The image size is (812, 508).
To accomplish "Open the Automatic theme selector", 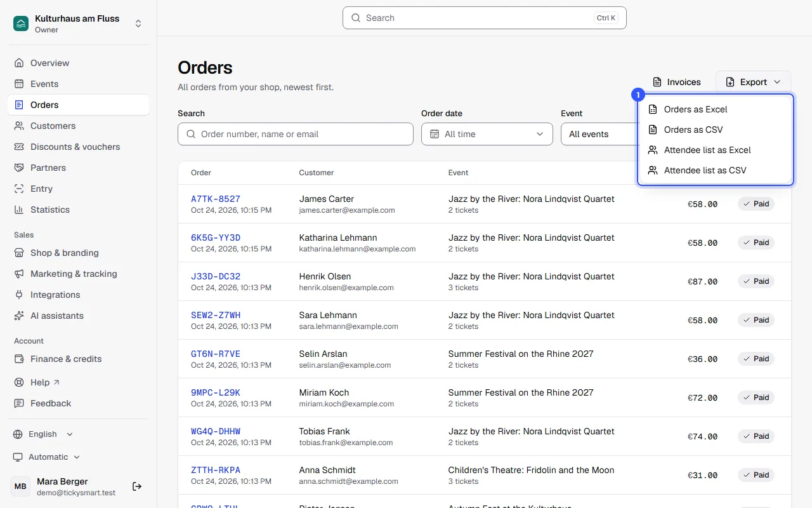I will point(47,457).
